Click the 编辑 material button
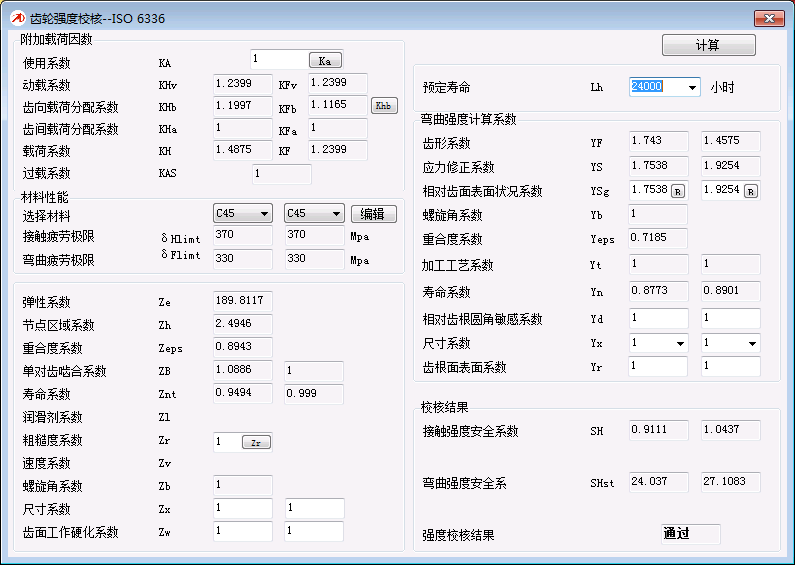This screenshot has height=565, width=795. tap(373, 214)
